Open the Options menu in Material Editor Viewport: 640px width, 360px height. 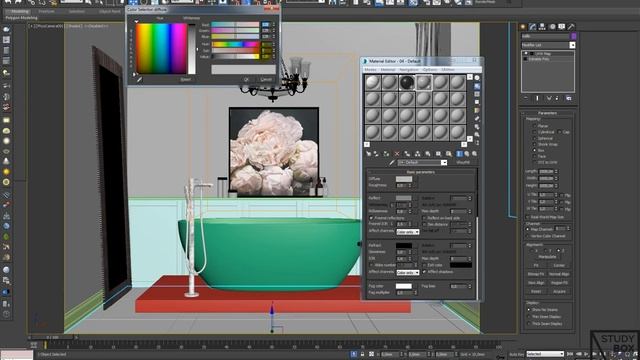(430, 70)
